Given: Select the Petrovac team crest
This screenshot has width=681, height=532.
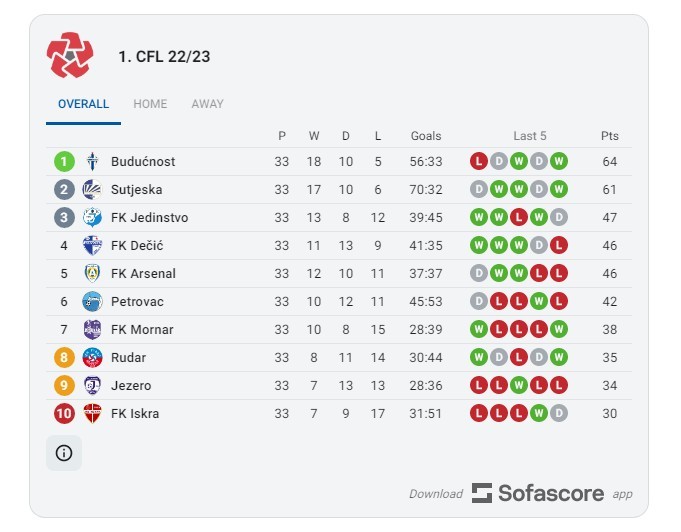Looking at the screenshot, I should coord(92,301).
